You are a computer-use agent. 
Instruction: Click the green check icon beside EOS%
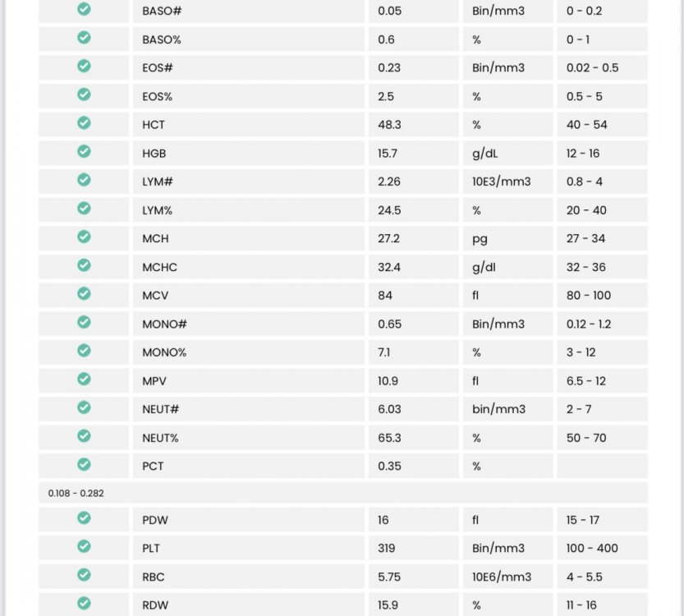(x=84, y=95)
